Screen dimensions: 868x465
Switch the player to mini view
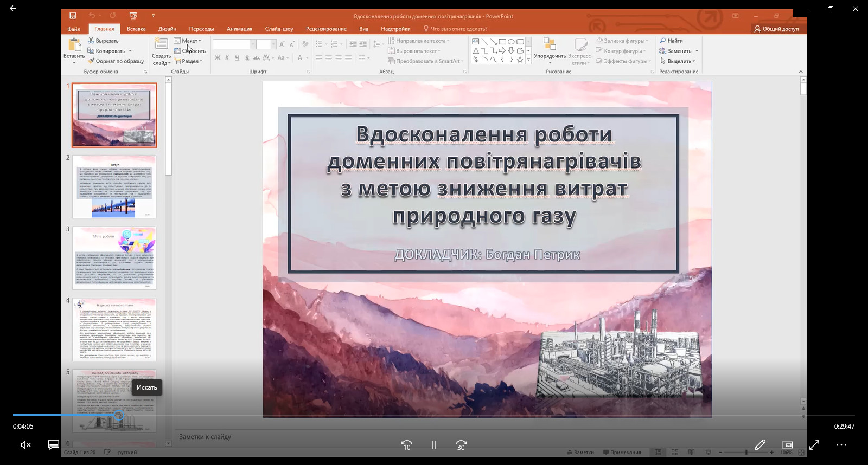point(787,445)
